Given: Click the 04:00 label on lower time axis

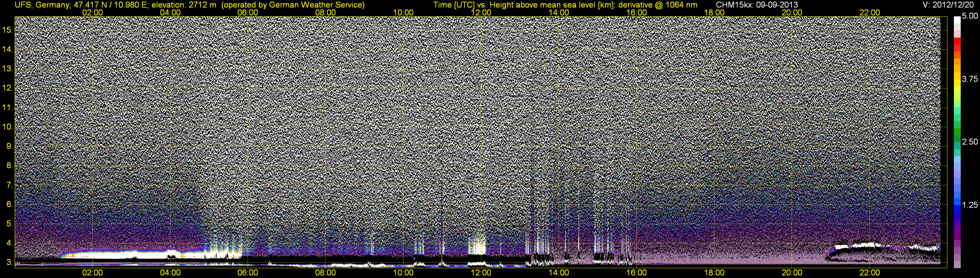Looking at the screenshot, I should [x=170, y=273].
